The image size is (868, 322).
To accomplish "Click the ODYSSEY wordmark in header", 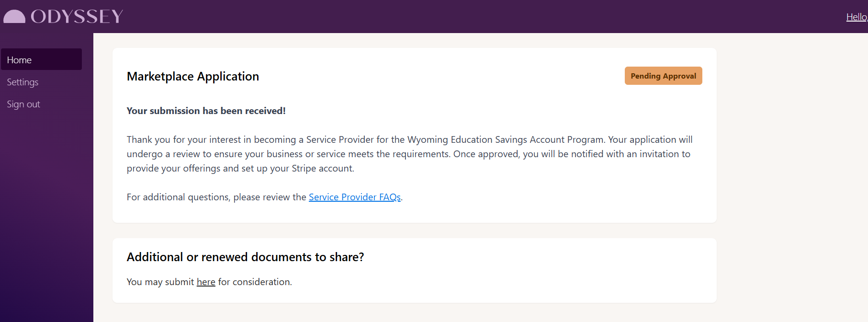I will (x=77, y=17).
